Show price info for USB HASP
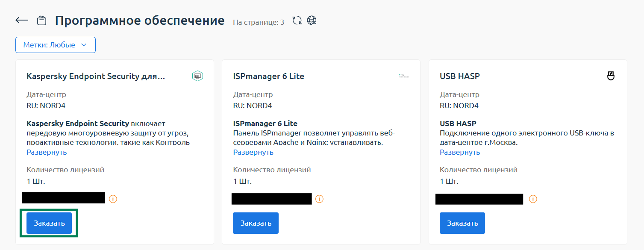 point(533,199)
